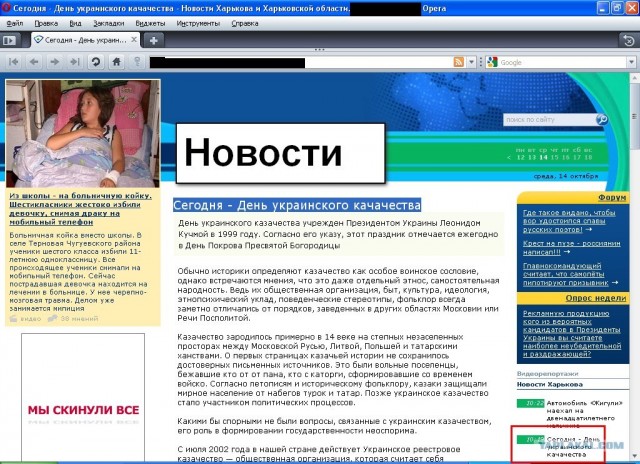Click the Opera logo in the title bar
The image size is (640, 464).
(x=6, y=8)
